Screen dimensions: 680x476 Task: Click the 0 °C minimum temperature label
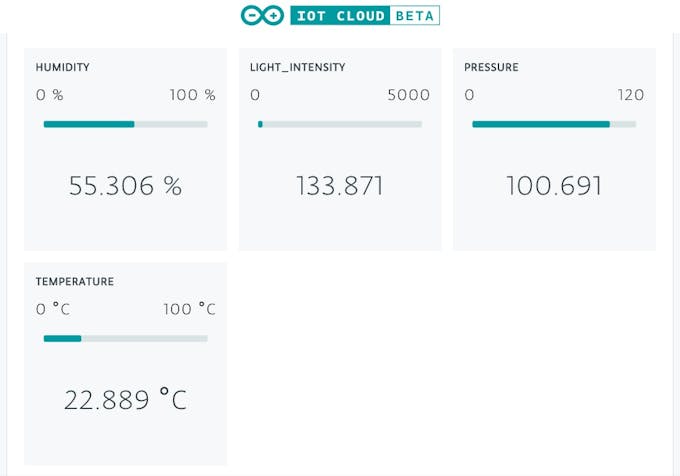55,310
